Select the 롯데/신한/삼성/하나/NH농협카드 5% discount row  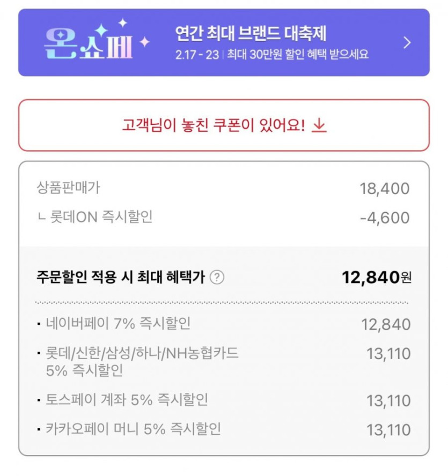click(142, 361)
